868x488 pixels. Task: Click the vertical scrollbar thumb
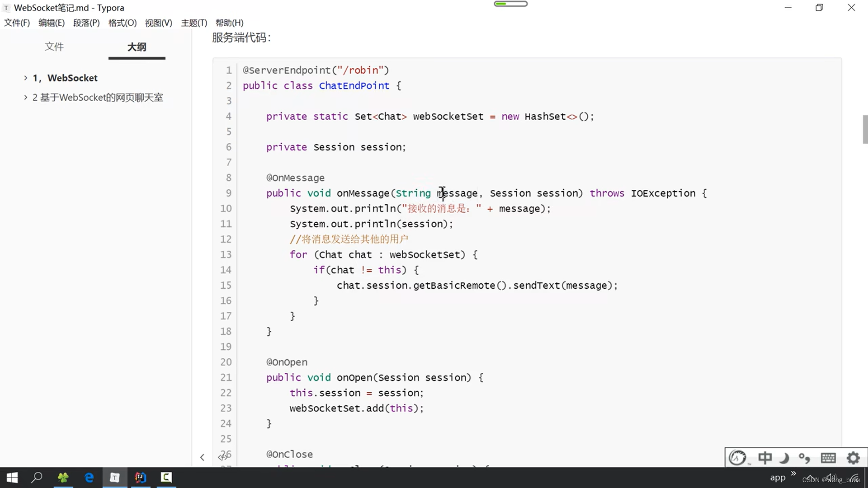tap(865, 129)
